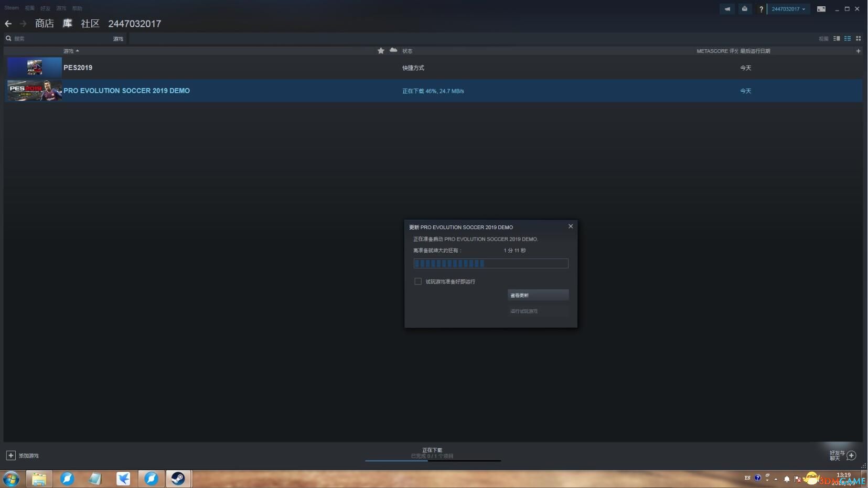Click the downloading 46% status text

(x=433, y=91)
